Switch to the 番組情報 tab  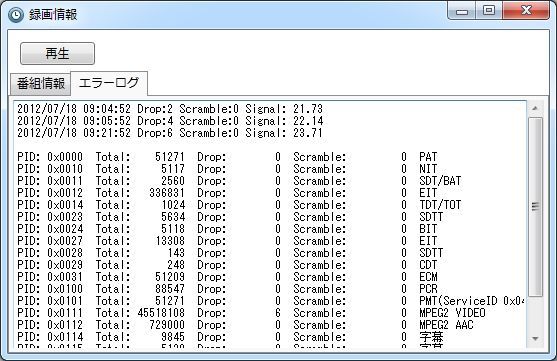point(40,84)
